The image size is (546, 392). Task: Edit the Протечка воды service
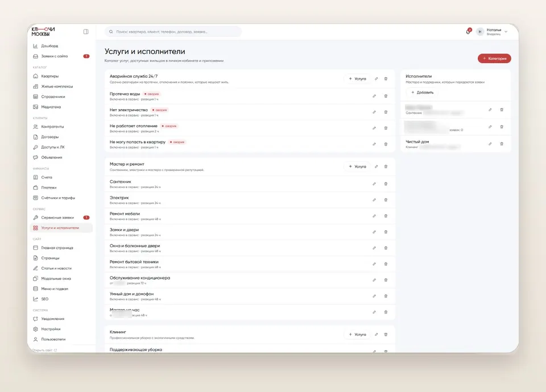pos(374,96)
